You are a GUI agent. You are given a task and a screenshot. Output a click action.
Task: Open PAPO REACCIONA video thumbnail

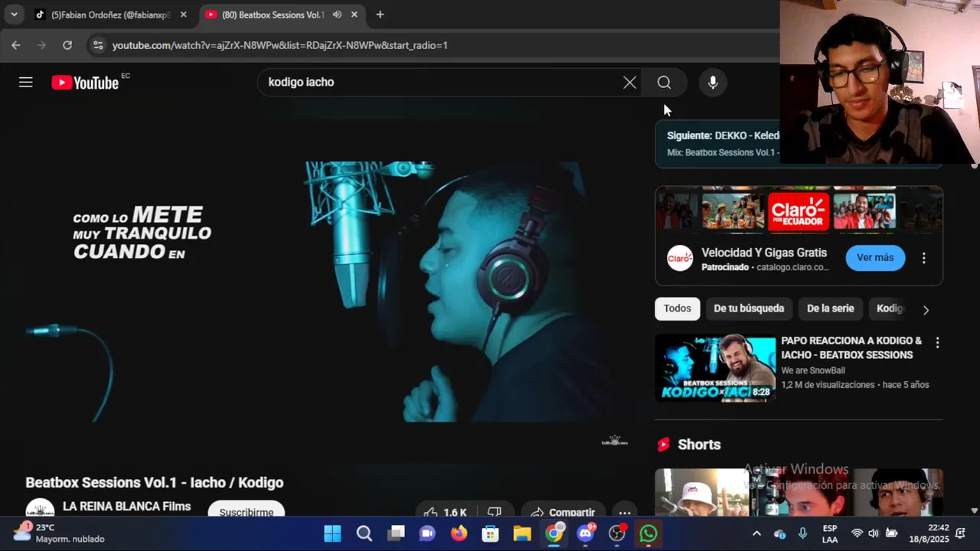[x=715, y=368]
